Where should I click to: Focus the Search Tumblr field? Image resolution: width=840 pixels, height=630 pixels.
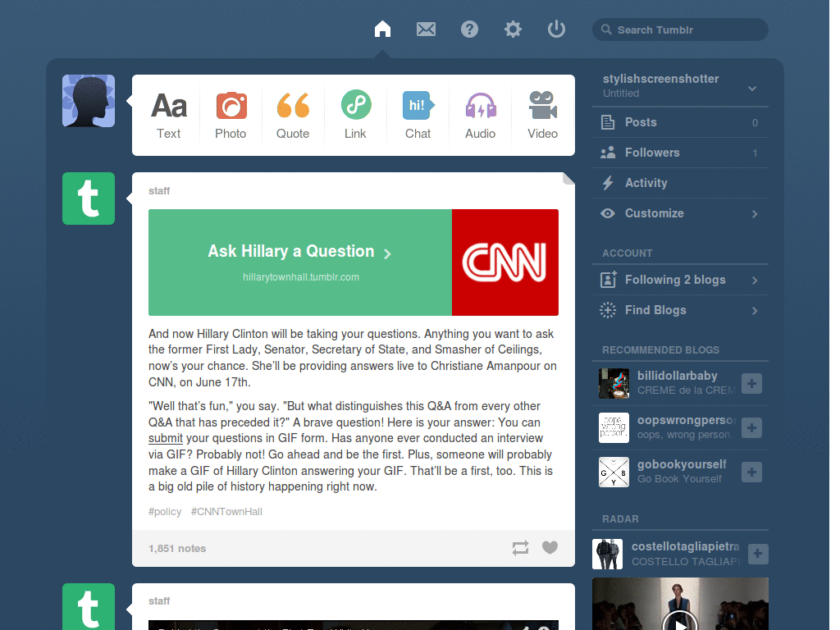[680, 30]
